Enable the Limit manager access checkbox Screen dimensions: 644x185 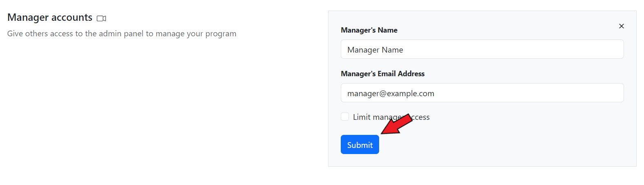345,117
